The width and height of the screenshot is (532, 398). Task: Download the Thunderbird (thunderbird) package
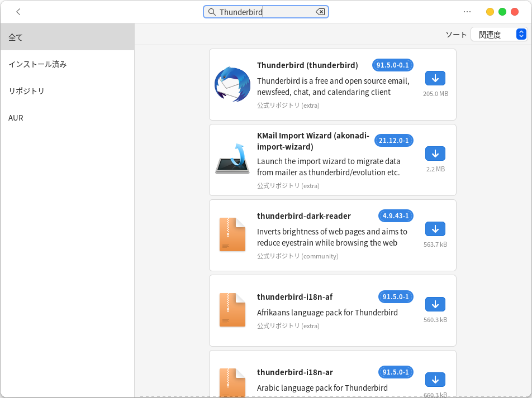(x=435, y=78)
